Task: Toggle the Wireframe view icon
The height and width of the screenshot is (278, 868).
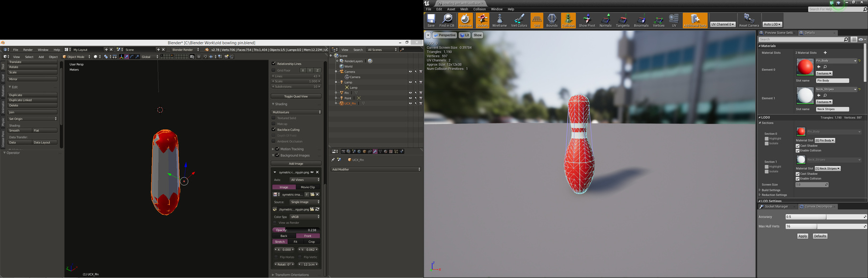Action: tap(499, 20)
